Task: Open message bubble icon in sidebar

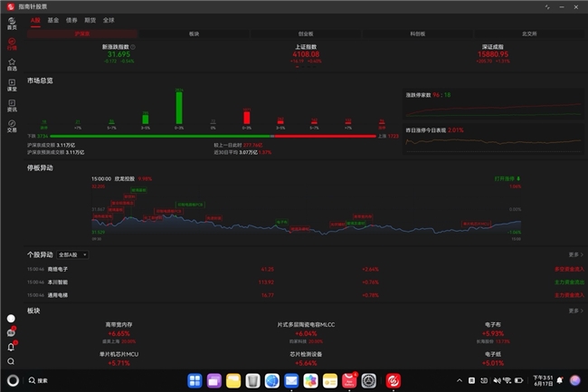Action: [11, 332]
